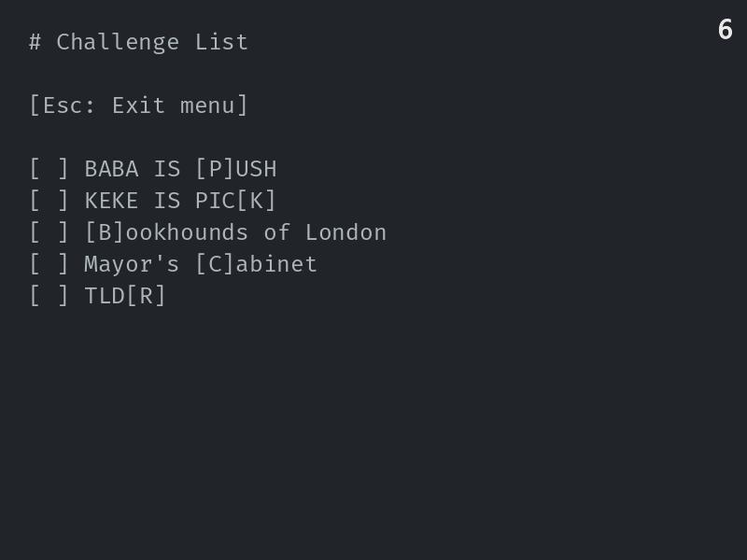Click the Esc: Exit menu hint

click(x=138, y=105)
